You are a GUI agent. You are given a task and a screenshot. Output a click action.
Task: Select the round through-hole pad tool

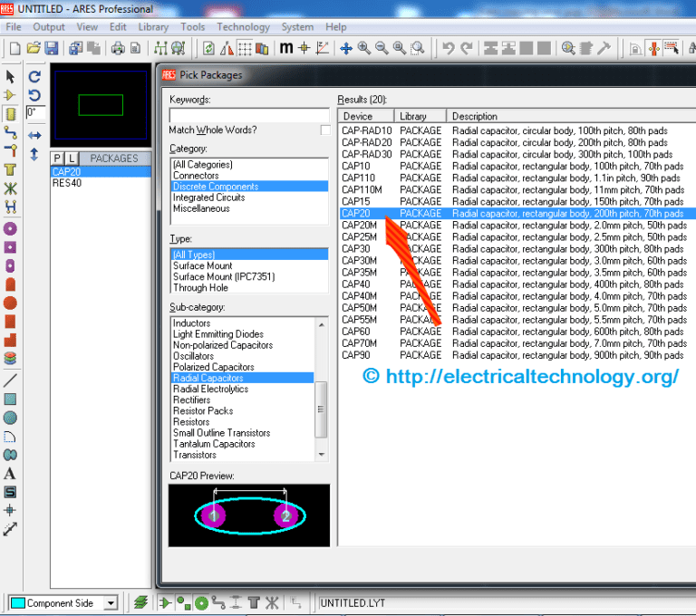pos(11,228)
